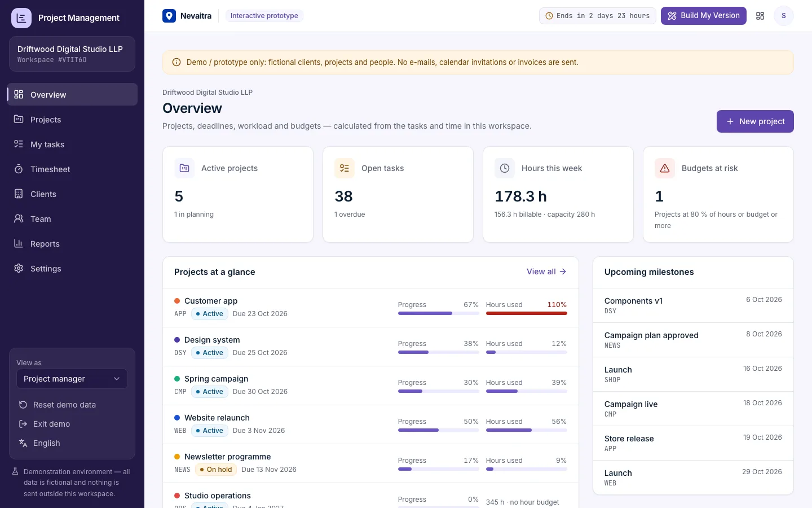Click Exit demo
Image resolution: width=812 pixels, height=508 pixels.
[72, 424]
